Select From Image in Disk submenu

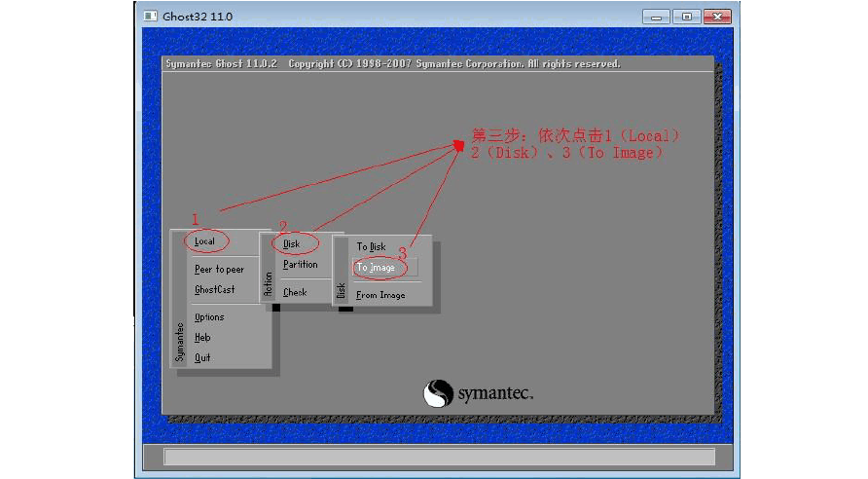(380, 295)
